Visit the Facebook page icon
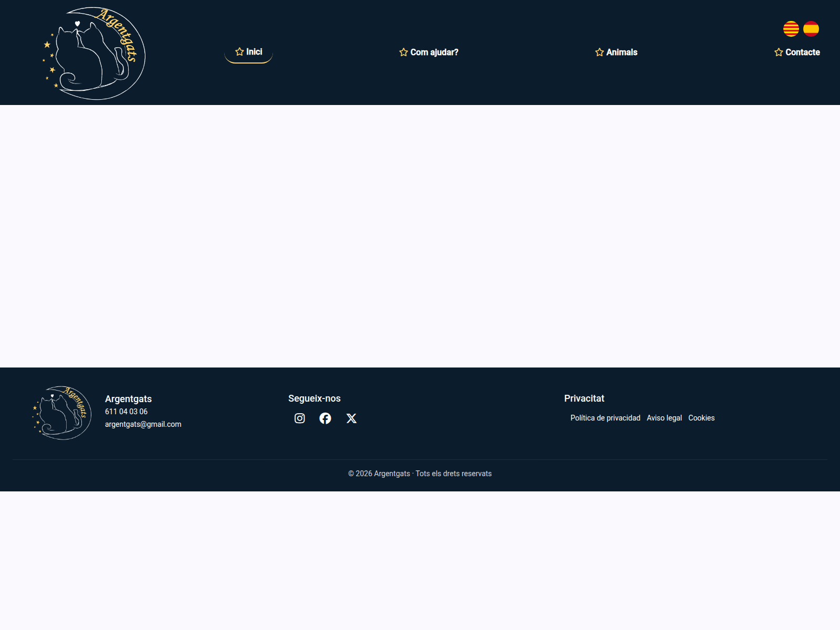 tap(325, 418)
